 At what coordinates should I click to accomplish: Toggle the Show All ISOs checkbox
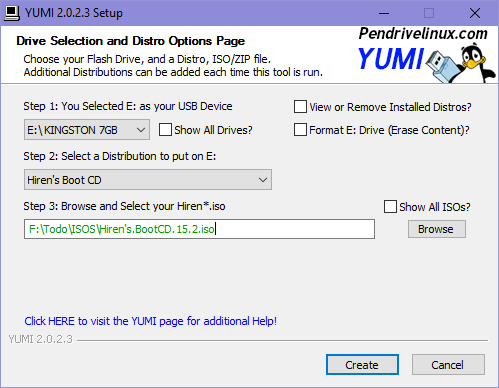pyautogui.click(x=390, y=207)
